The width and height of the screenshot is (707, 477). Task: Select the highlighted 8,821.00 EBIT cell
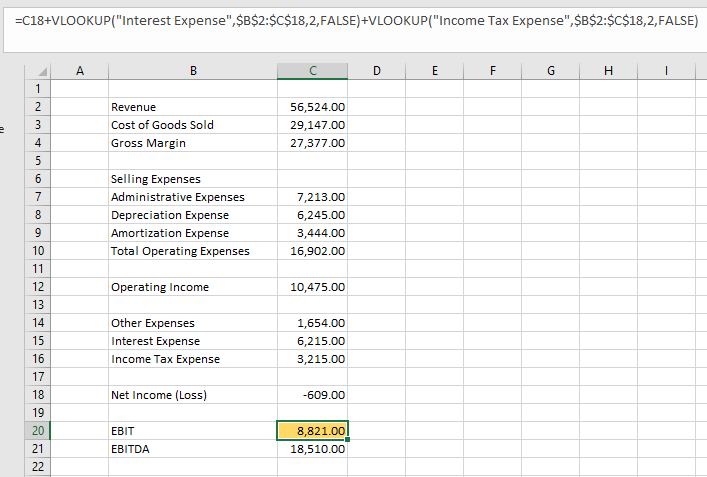312,431
